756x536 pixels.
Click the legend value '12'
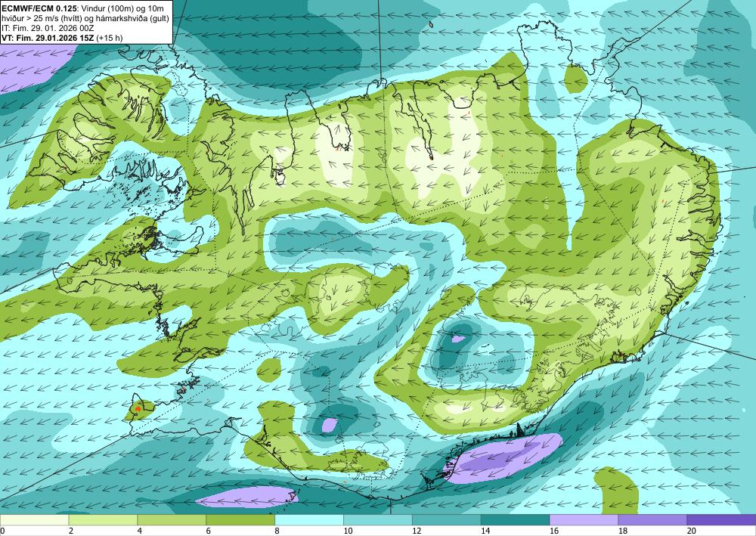point(417,531)
